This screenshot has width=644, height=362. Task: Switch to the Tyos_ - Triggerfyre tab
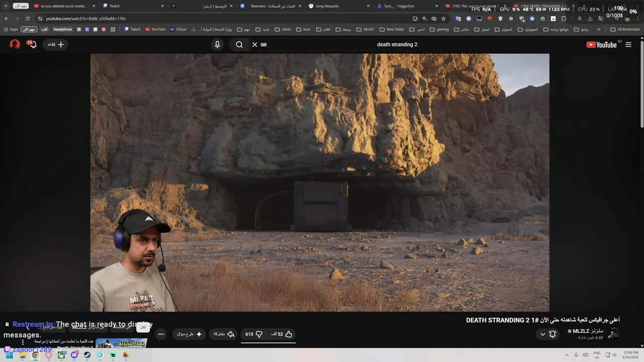coord(407,6)
